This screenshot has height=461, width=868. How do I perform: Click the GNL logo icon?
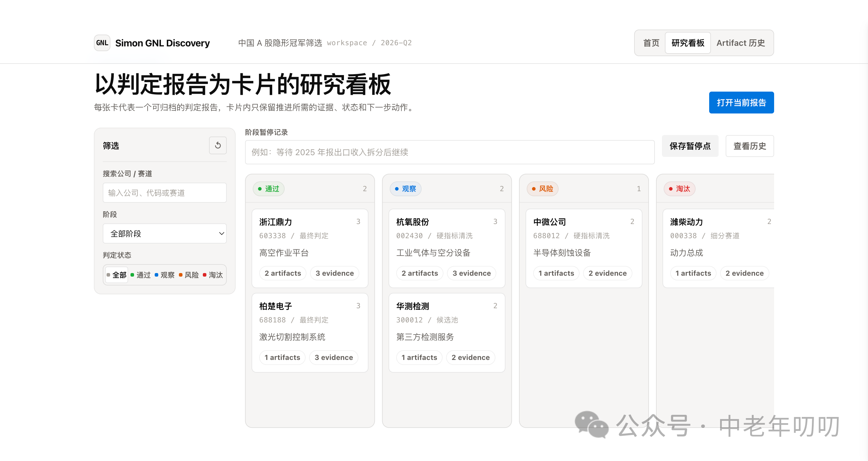click(102, 43)
